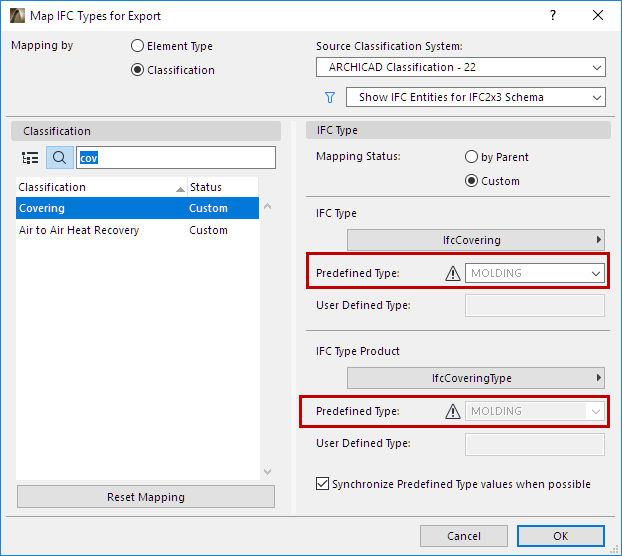622x556 pixels.
Task: Click warning icon beside IfcCoveringType Predefined Type
Action: coord(452,411)
